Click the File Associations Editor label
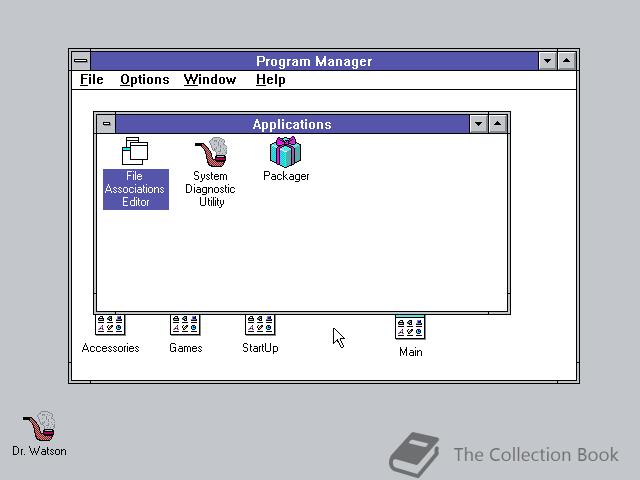 click(x=136, y=189)
